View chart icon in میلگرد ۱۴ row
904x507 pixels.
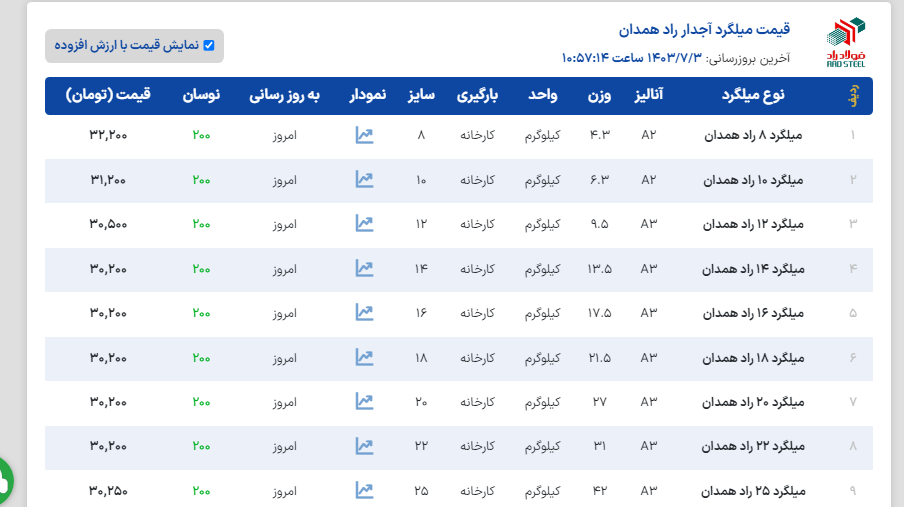pos(364,268)
